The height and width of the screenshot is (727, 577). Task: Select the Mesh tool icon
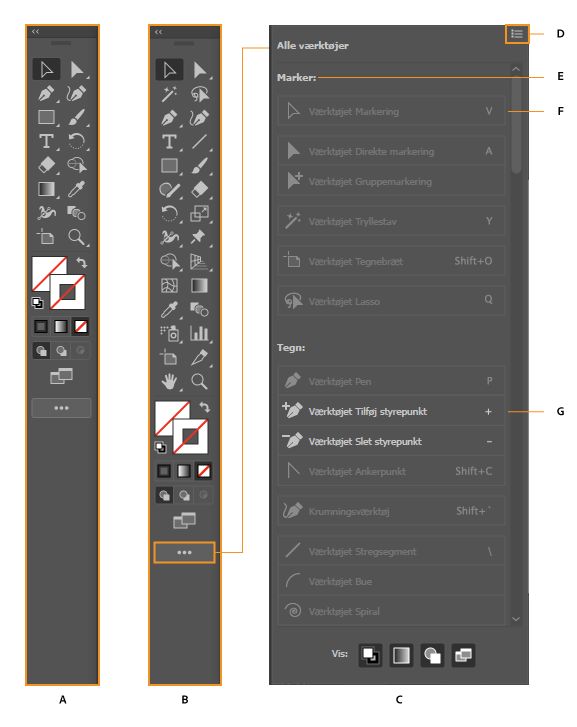click(x=169, y=286)
